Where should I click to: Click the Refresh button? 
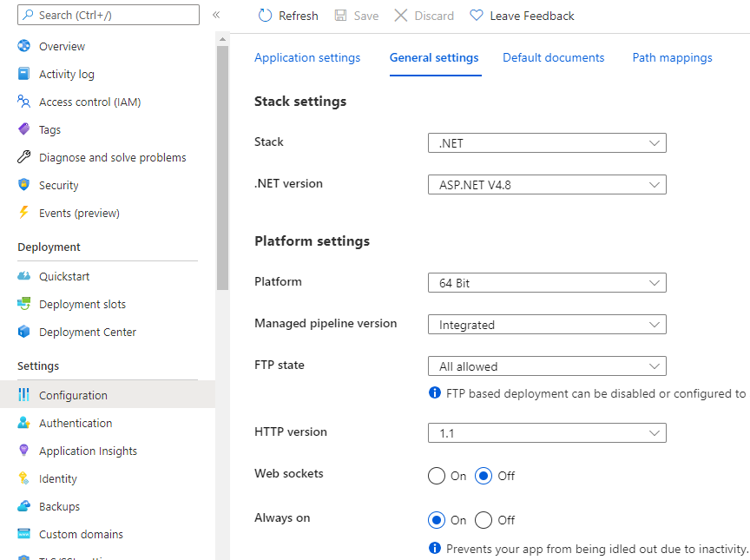point(289,16)
